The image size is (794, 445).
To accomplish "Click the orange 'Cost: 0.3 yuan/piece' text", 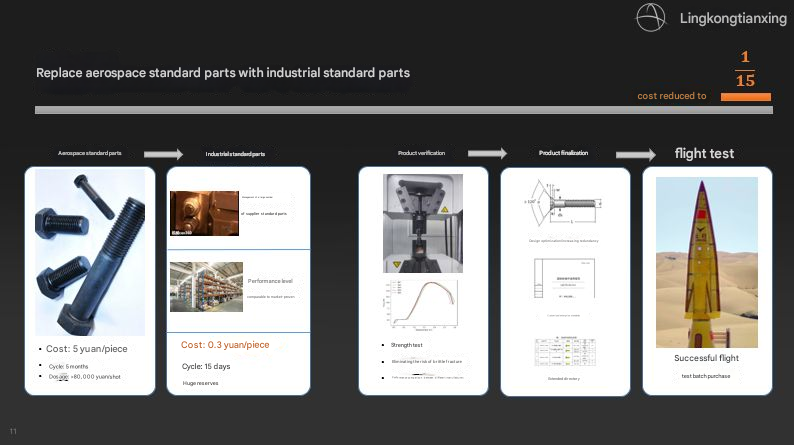I will [225, 345].
